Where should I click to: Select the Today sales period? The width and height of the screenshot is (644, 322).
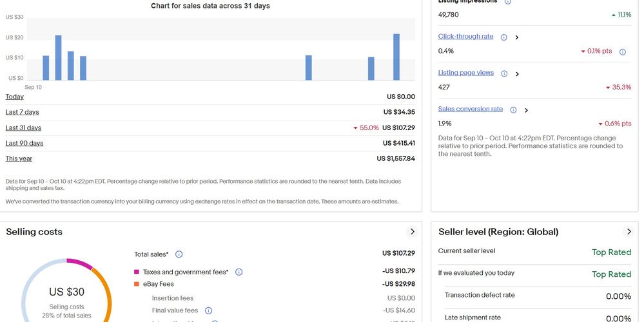(x=14, y=97)
